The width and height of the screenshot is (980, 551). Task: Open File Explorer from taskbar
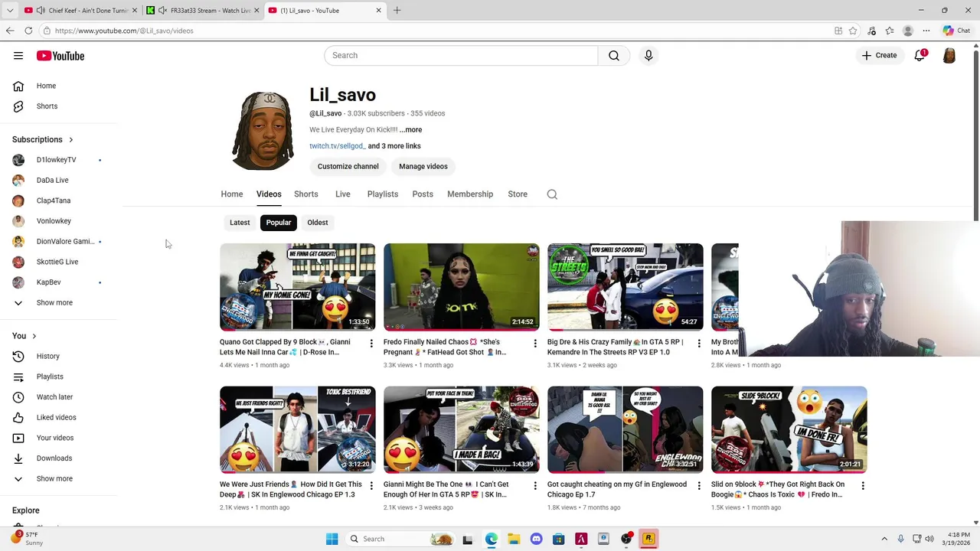pyautogui.click(x=514, y=539)
